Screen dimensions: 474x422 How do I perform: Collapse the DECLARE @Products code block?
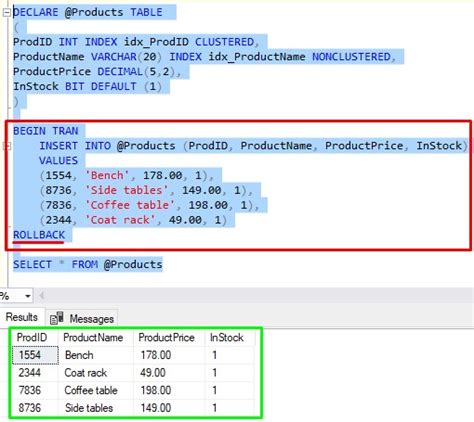[7, 13]
